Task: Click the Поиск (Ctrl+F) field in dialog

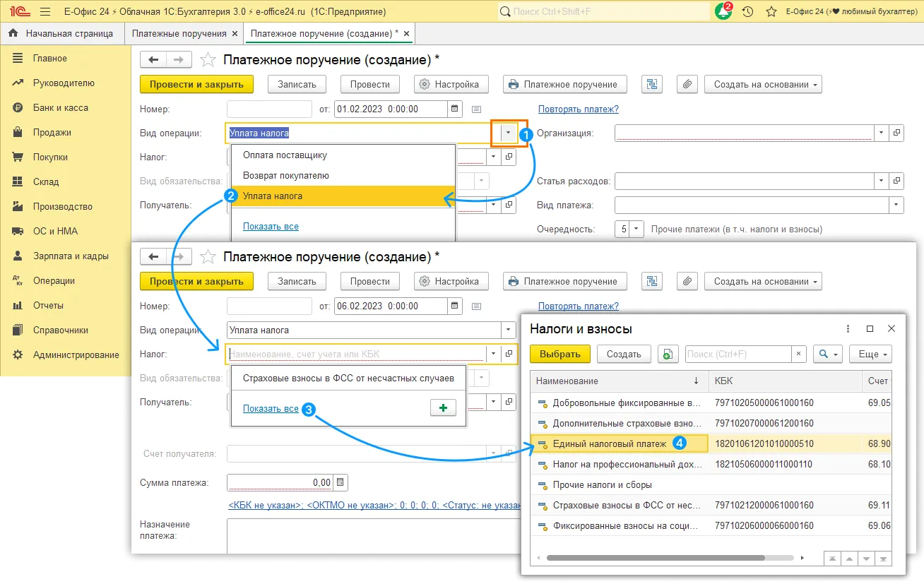Action: pos(738,354)
